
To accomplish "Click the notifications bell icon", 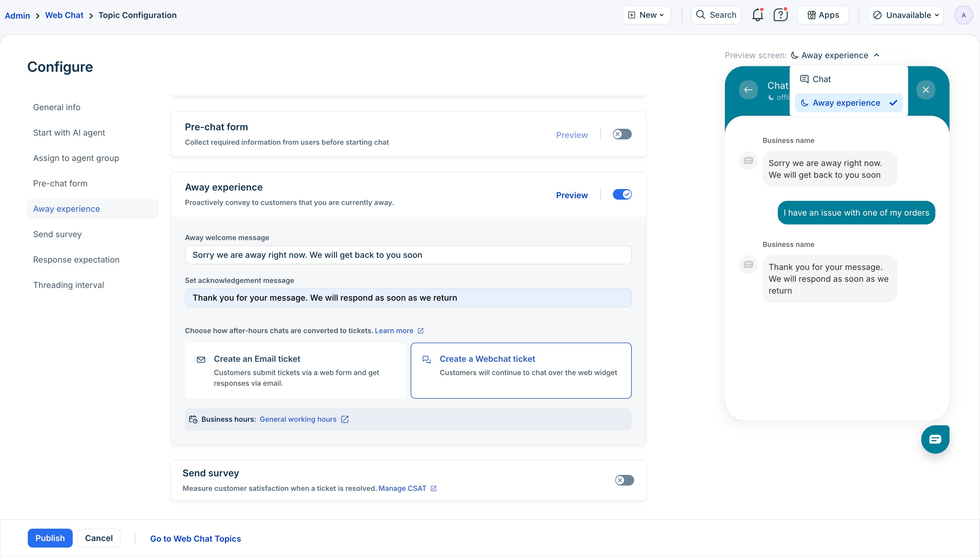I will point(757,15).
